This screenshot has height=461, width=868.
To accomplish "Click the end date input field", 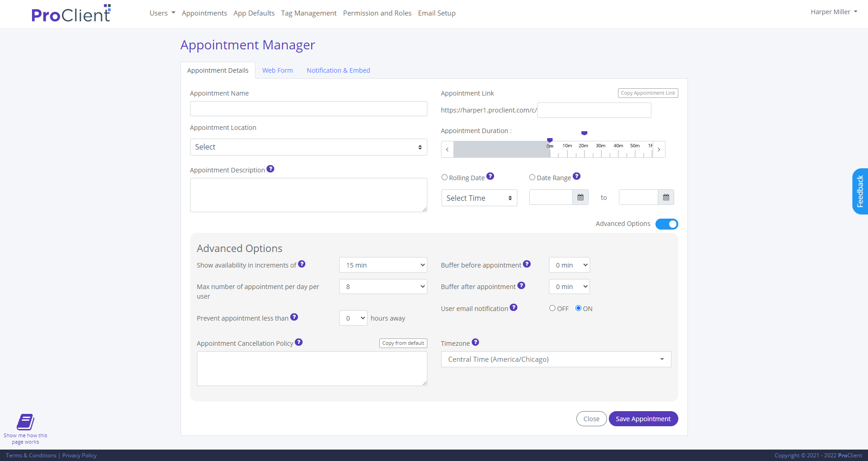I will (x=639, y=197).
